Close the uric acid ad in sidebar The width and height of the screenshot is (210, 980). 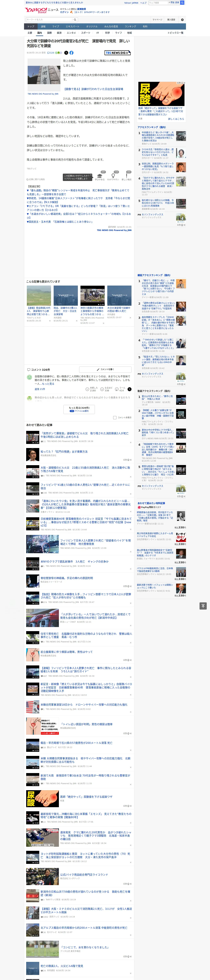(184, 83)
